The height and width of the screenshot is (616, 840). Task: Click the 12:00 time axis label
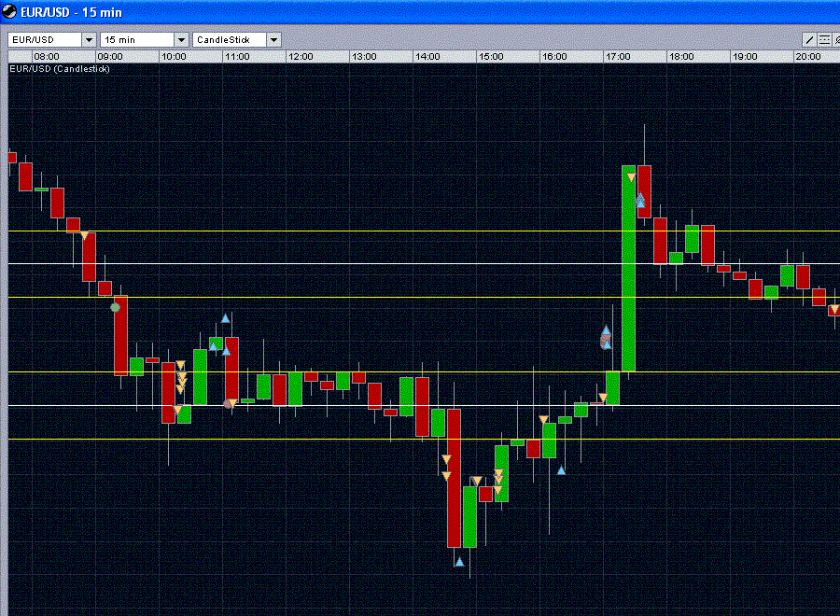[301, 56]
